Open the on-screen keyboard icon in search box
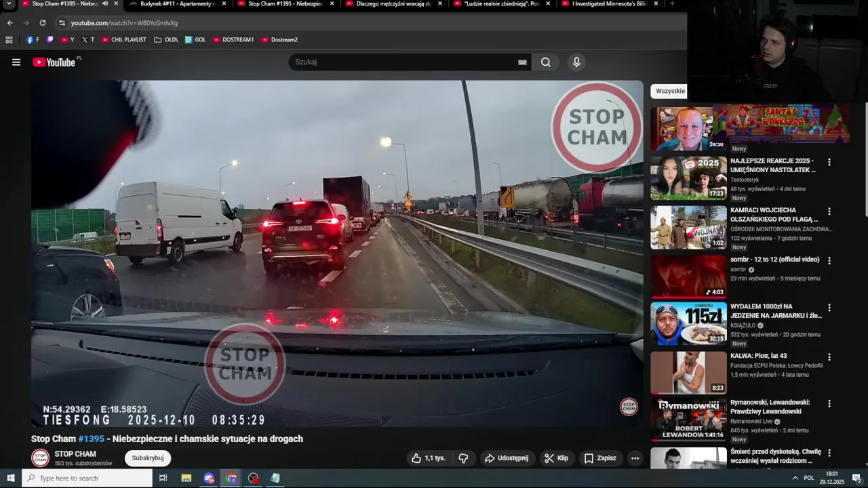Image resolution: width=868 pixels, height=488 pixels. [522, 62]
